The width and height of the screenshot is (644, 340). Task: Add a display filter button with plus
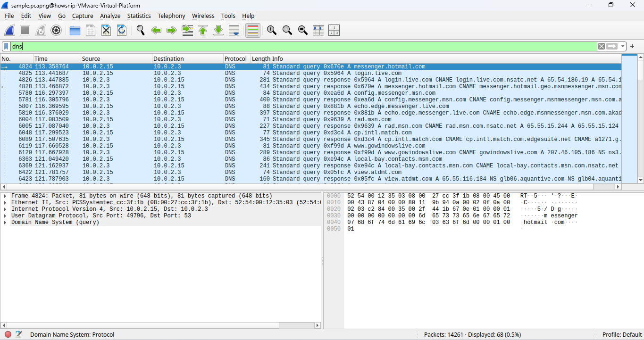(x=632, y=46)
